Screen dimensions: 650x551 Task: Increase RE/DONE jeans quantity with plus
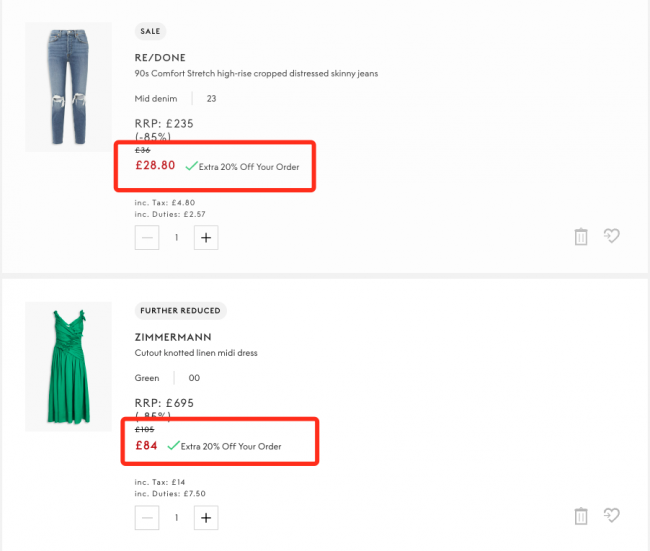tap(206, 238)
